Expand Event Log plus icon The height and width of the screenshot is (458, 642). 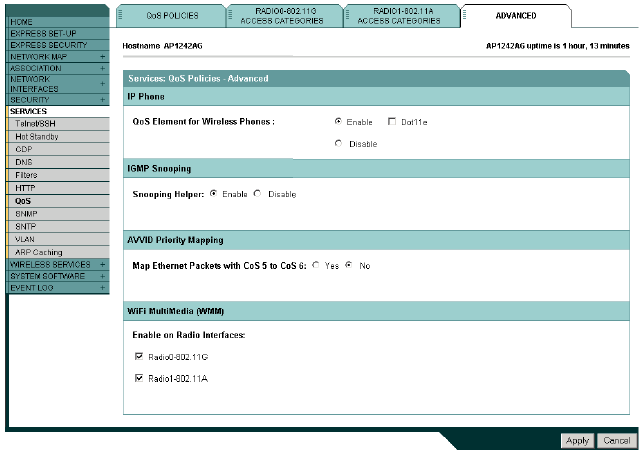(x=103, y=287)
